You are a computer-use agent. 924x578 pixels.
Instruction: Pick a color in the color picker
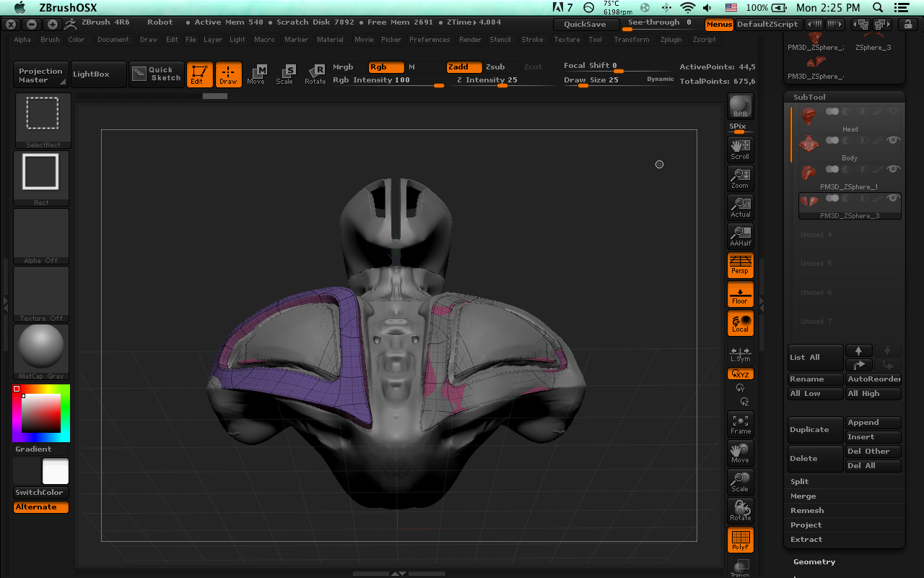(41, 413)
